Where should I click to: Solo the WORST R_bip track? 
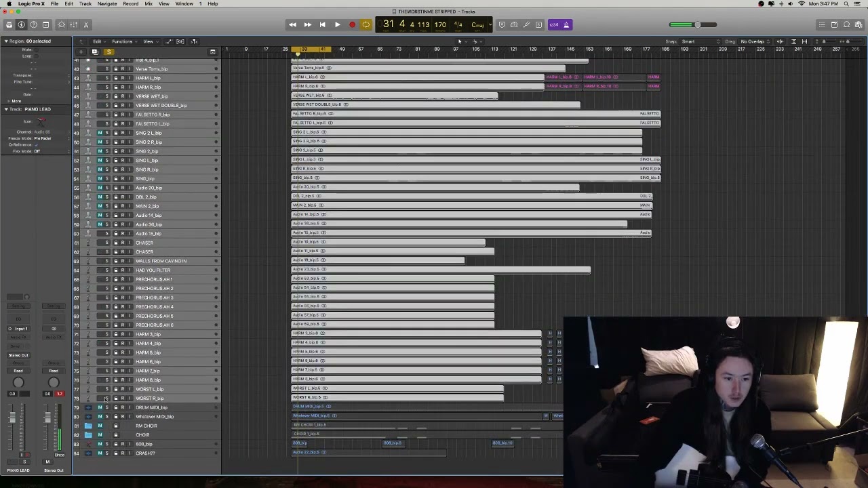(x=107, y=399)
